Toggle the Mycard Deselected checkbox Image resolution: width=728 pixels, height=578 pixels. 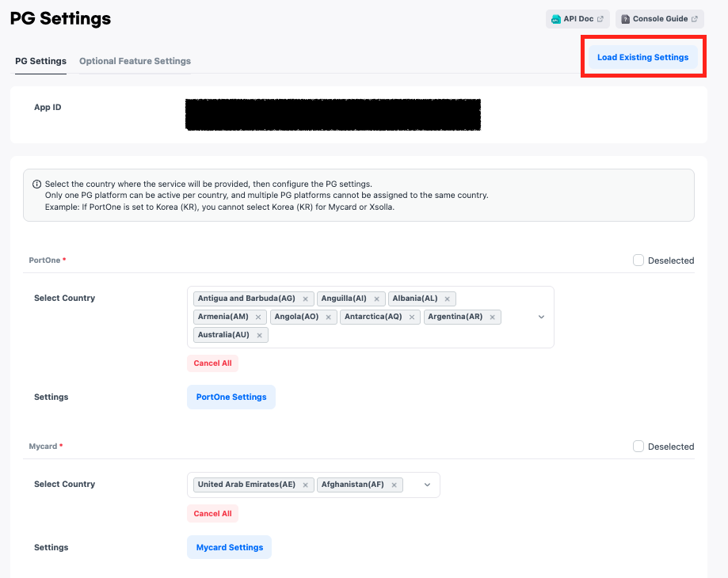pos(638,447)
